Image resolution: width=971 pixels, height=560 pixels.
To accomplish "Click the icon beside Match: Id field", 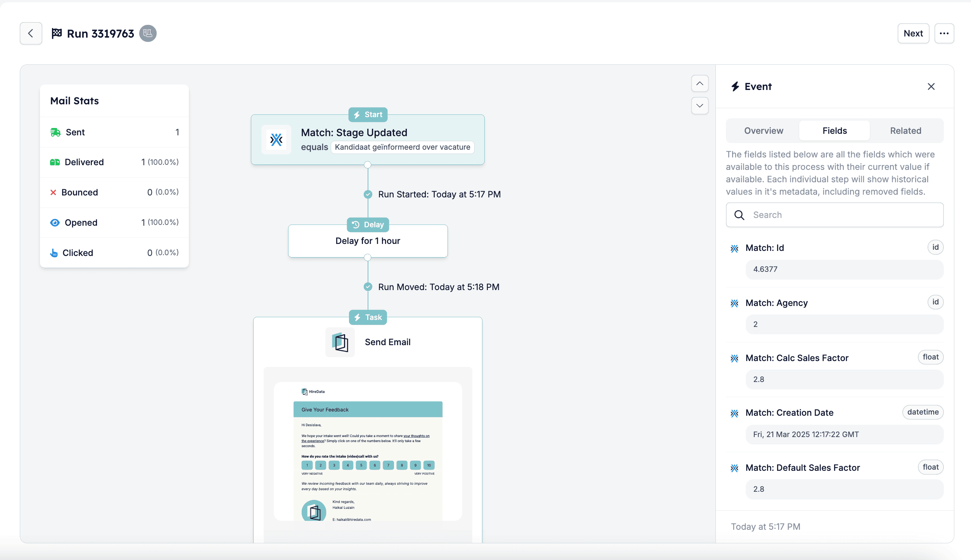I will tap(734, 248).
